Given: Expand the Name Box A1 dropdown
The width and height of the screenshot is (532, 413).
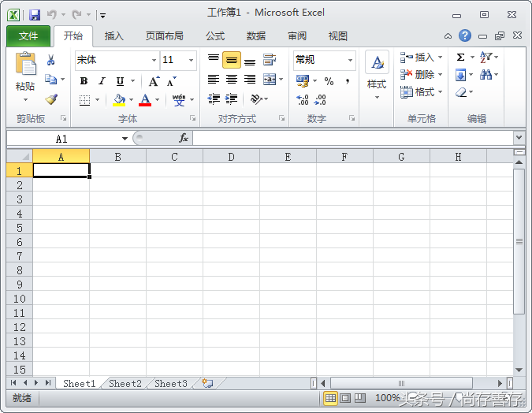Looking at the screenshot, I should click(125, 139).
